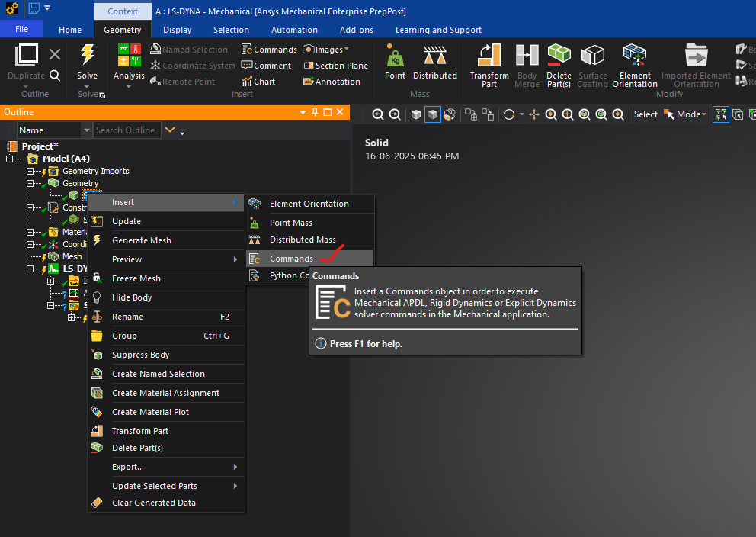Image resolution: width=756 pixels, height=537 pixels.
Task: Insert Commands object from ribbon
Action: coord(269,50)
